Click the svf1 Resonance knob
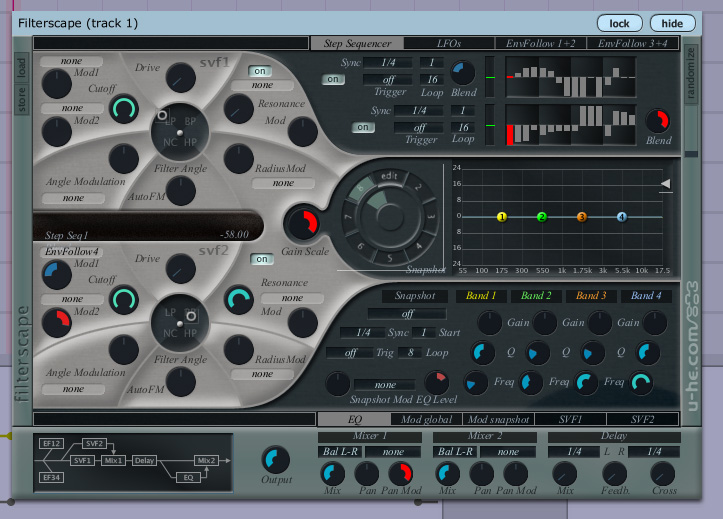 pyautogui.click(x=238, y=109)
